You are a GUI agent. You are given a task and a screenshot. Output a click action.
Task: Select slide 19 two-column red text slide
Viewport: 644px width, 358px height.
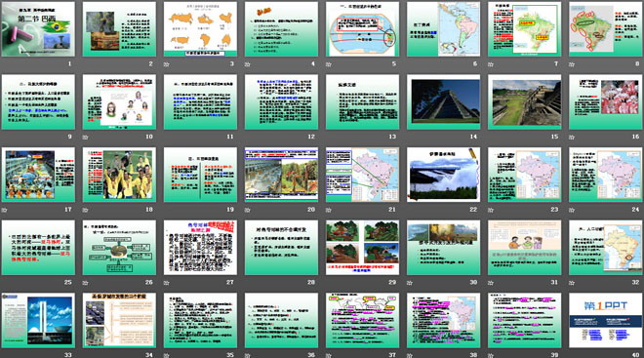tap(200, 175)
